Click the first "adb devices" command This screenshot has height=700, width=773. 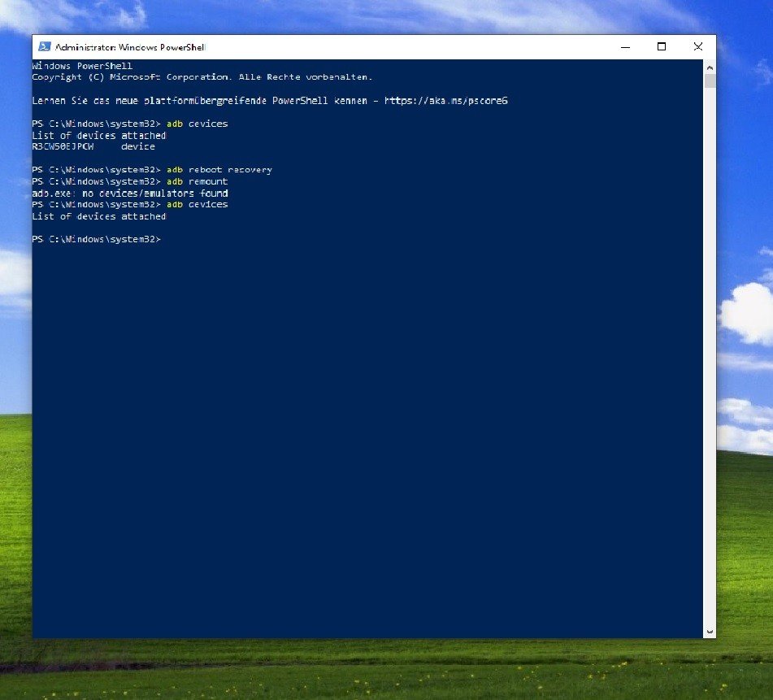197,124
